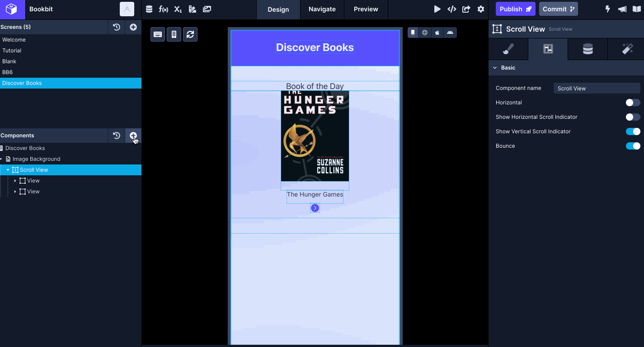This screenshot has height=347, width=644.
Task: Open project settings gear icon
Action: point(481,9)
